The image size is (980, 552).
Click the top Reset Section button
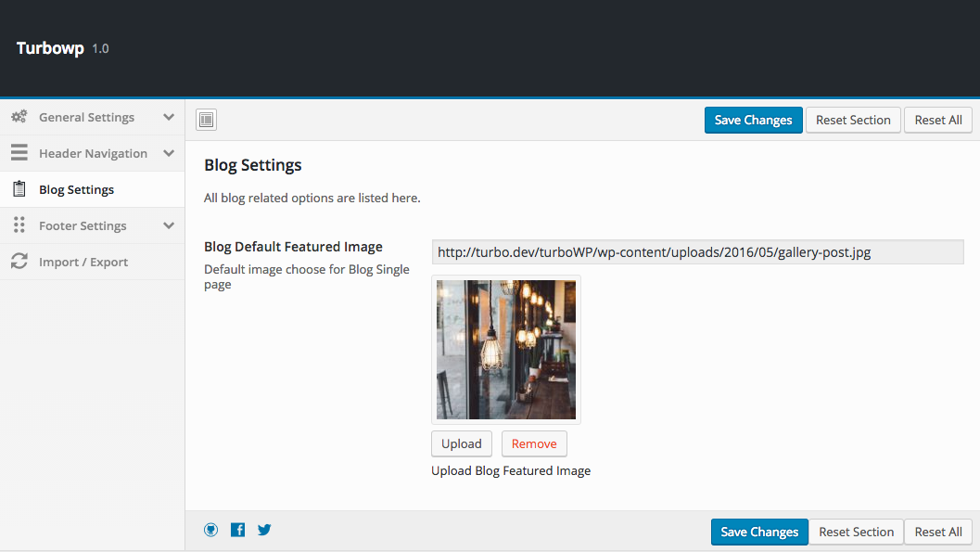853,120
